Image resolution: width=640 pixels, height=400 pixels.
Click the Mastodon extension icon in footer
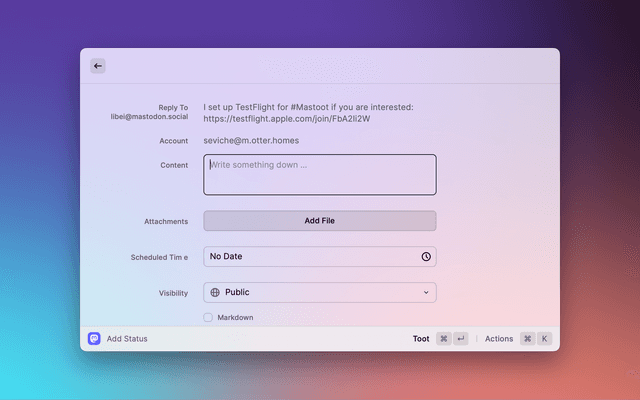point(94,339)
